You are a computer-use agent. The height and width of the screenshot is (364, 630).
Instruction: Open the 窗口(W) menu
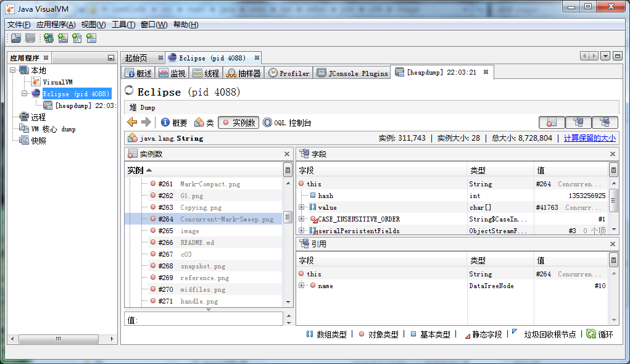coord(154,25)
